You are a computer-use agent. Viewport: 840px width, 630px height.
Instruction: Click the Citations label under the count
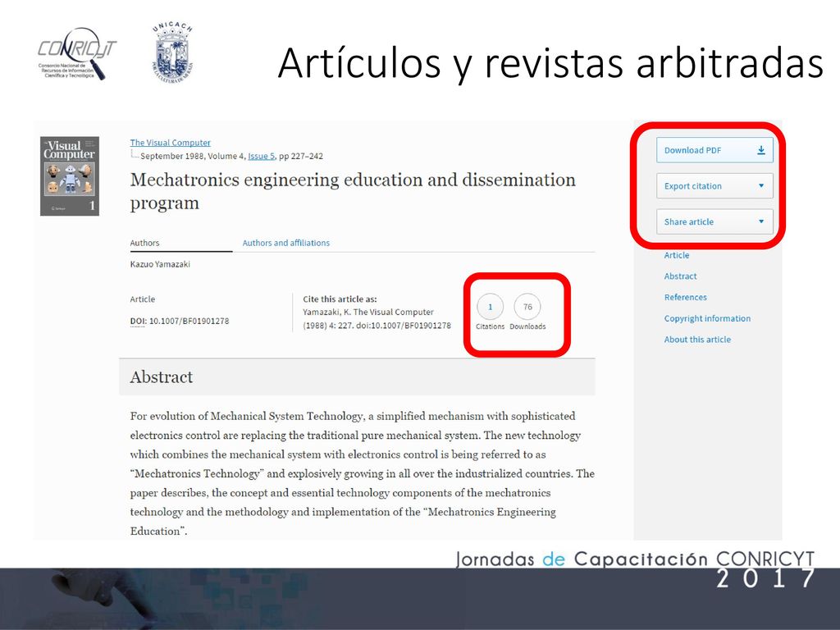point(491,326)
